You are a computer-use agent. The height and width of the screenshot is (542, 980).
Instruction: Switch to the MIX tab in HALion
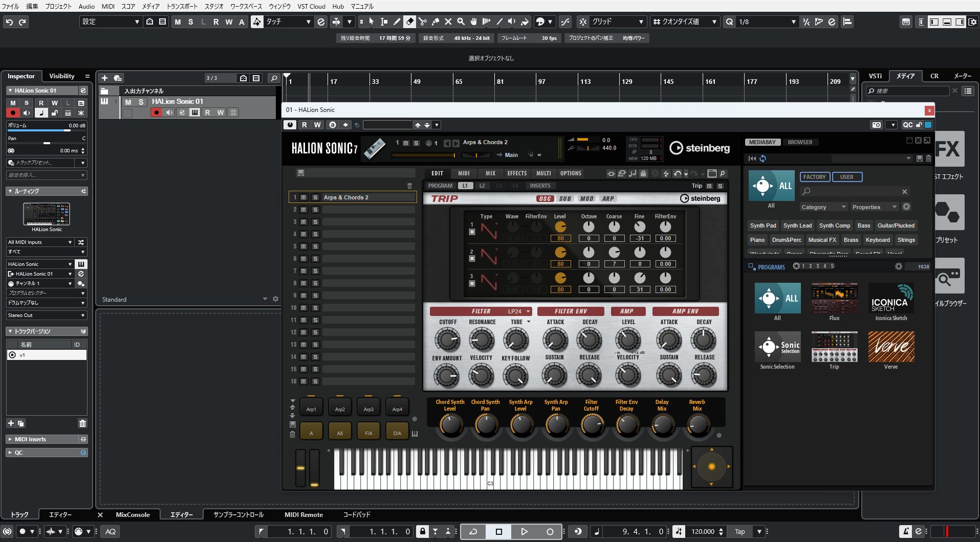pos(490,173)
